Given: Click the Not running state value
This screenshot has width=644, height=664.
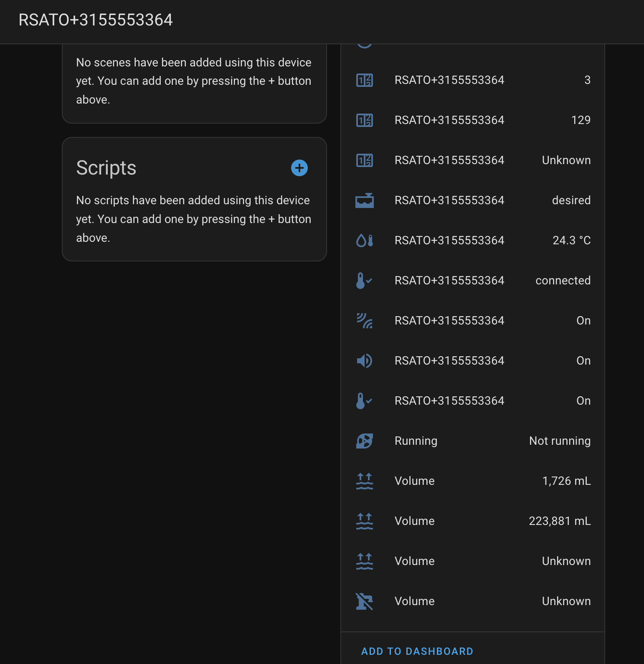Looking at the screenshot, I should point(560,441).
